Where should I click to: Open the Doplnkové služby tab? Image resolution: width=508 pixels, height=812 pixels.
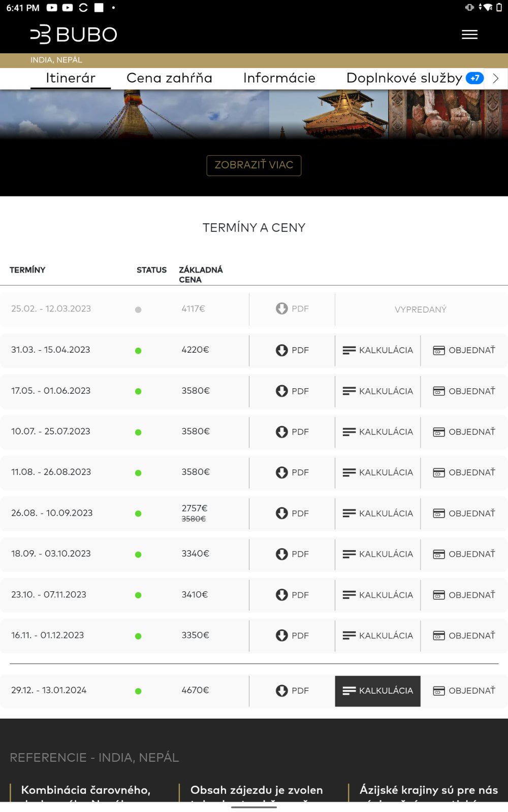click(404, 78)
